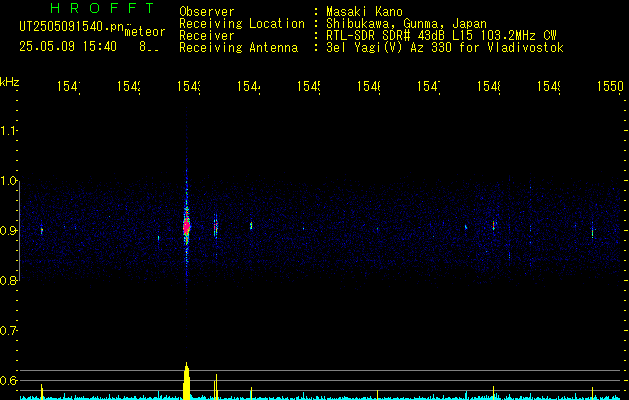Click the 0.7 kHz frequency axis label

(x=8, y=331)
